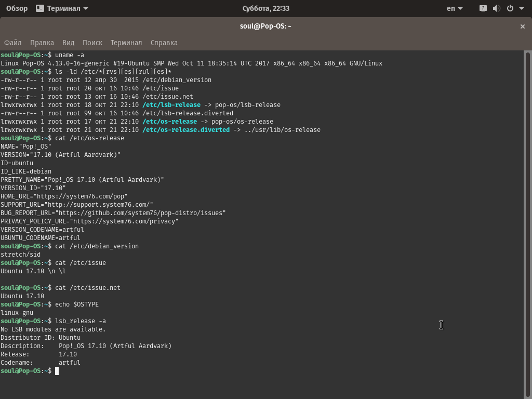The height and width of the screenshot is (399, 532).
Task: Click the 'No LSB modules are available.' line
Action: pos(54,329)
